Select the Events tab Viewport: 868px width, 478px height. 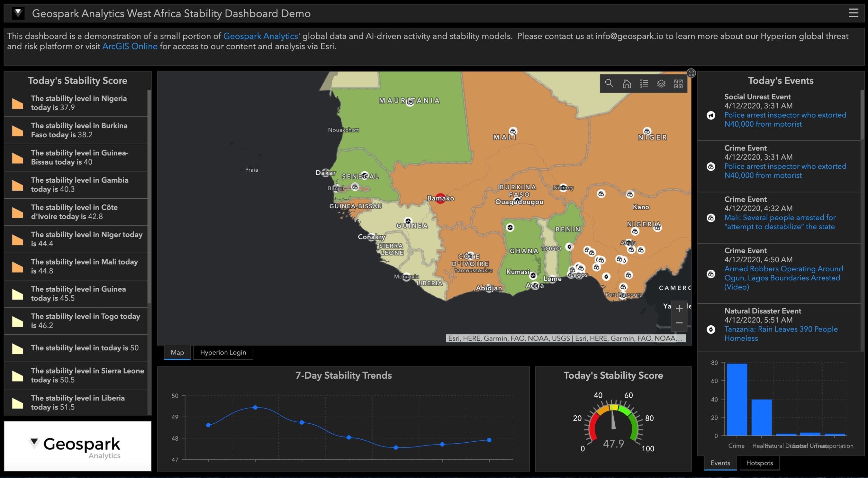coord(720,463)
